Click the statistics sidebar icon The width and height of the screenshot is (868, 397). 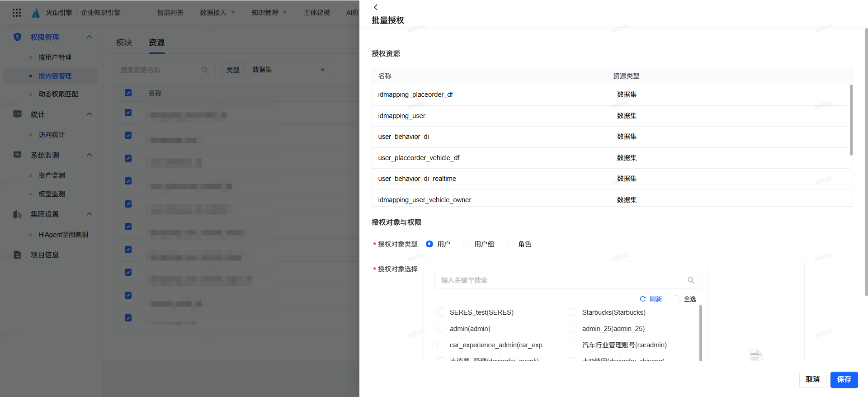coord(17,114)
